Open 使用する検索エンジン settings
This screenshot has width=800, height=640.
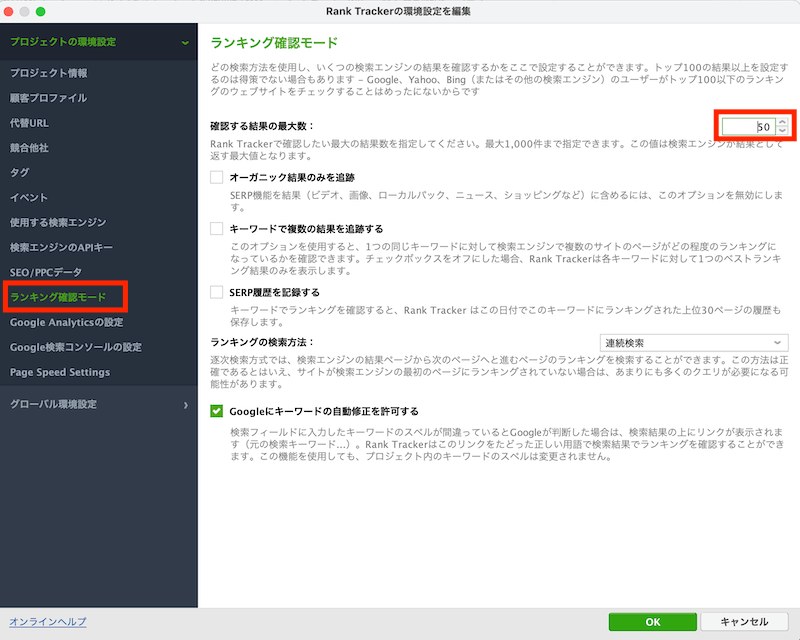pos(58,223)
